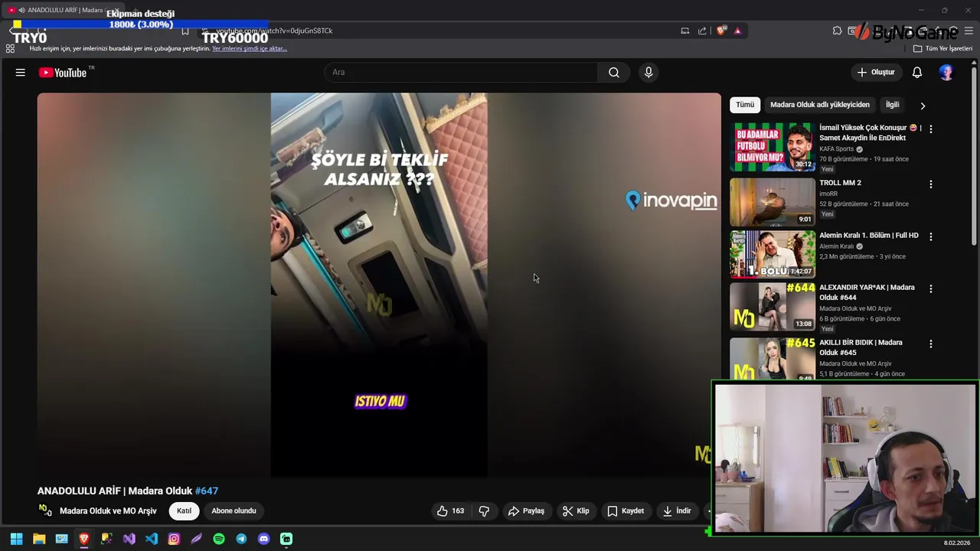Click the Kaydet save button
The height and width of the screenshot is (551, 980).
click(626, 510)
